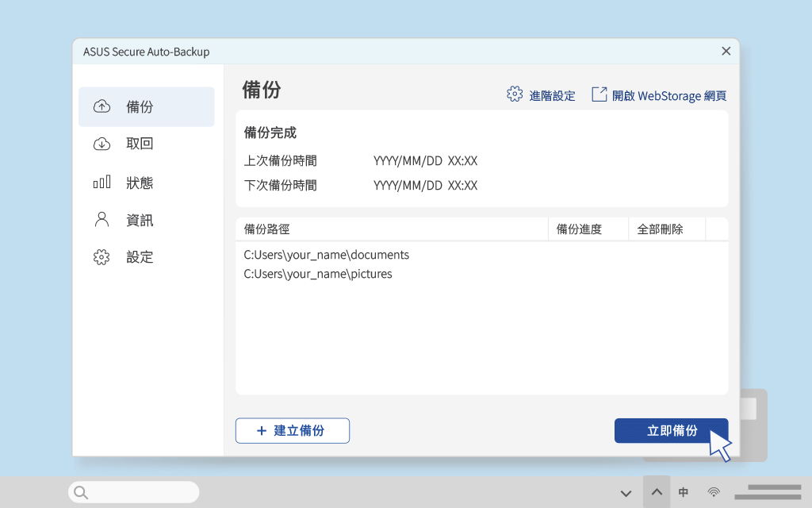Image resolution: width=812 pixels, height=508 pixels.
Task: Click the magnifier icon in taskbar search
Action: 81,492
